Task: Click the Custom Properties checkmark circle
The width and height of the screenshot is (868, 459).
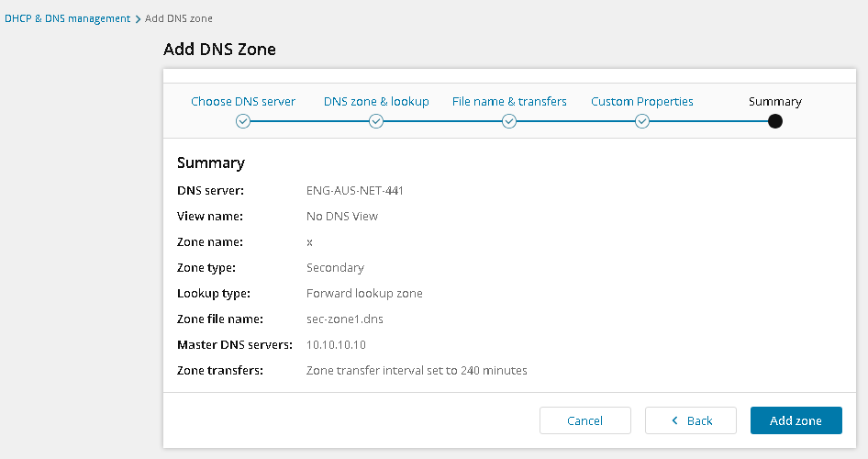Action: (642, 121)
